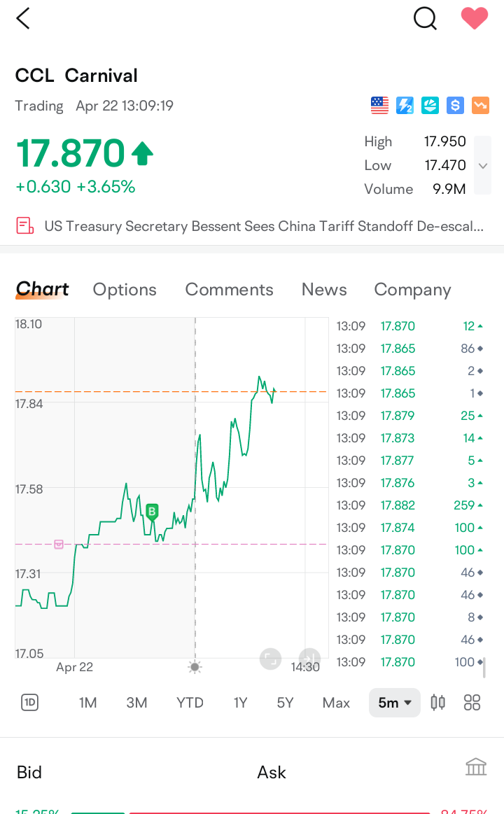504x814 pixels.
Task: Toggle the pink heart favorite icon
Action: pos(475,19)
